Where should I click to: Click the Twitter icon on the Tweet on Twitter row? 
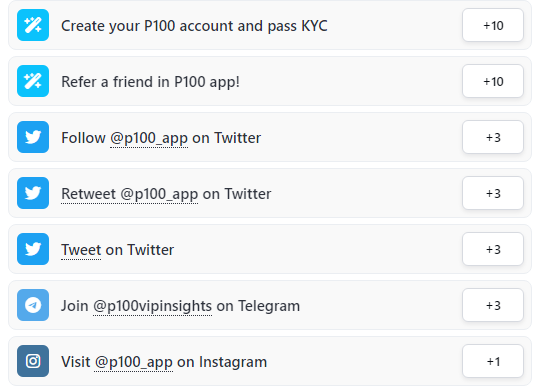33,249
